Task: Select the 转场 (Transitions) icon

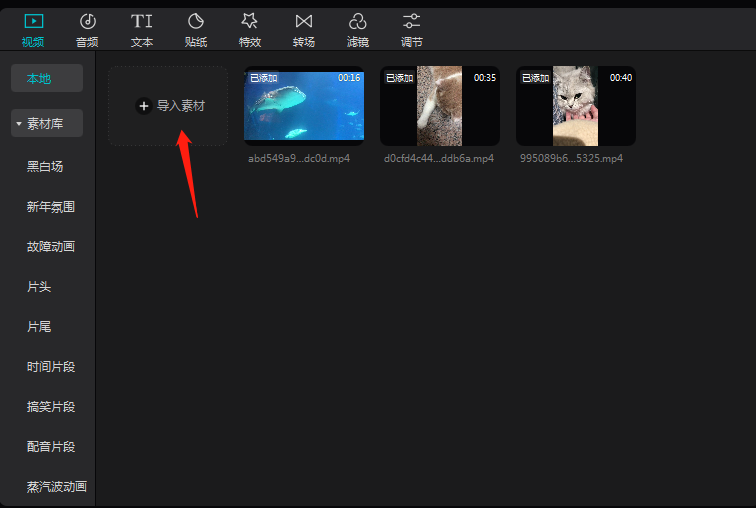Action: click(304, 22)
